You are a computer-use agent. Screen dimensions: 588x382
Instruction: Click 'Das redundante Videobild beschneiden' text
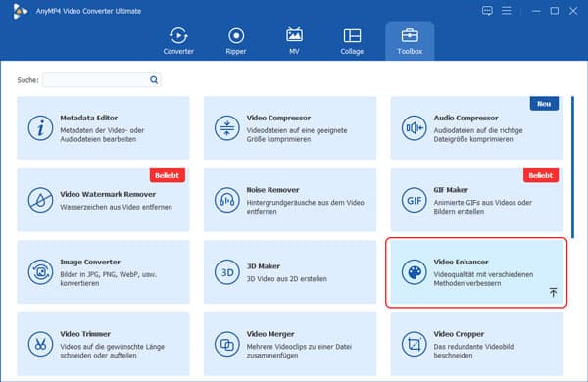click(473, 351)
